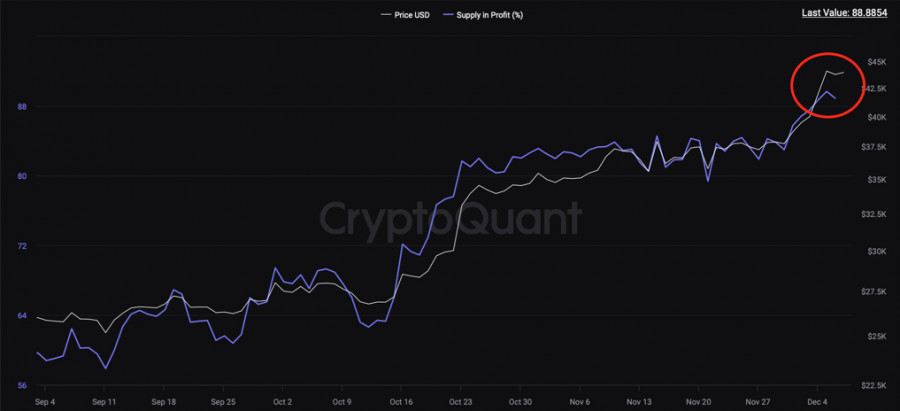The width and height of the screenshot is (900, 411).
Task: Select the Oct 23 date label
Action: [x=460, y=402]
